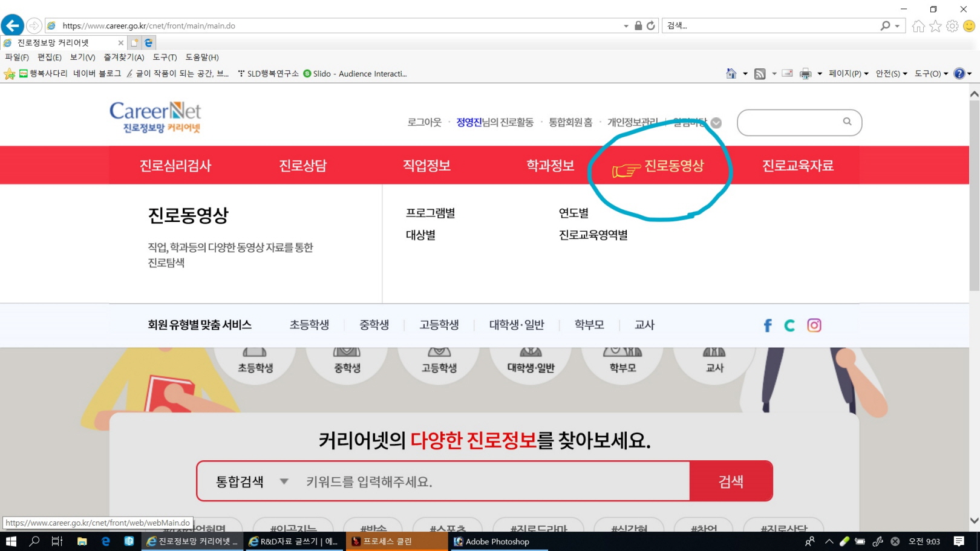Open 페이지(P) command bar dropdown
Screen dimensions: 980x551
(848, 74)
